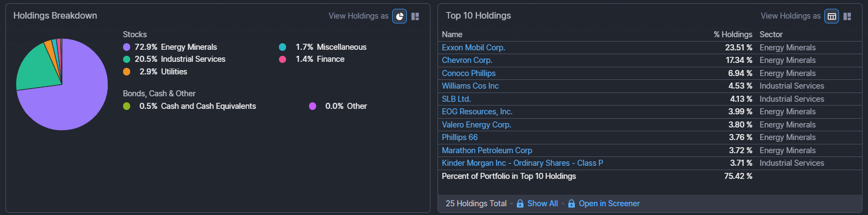The image size is (868, 215).
Task: Click the 3.72 % holdings value
Action: click(741, 150)
